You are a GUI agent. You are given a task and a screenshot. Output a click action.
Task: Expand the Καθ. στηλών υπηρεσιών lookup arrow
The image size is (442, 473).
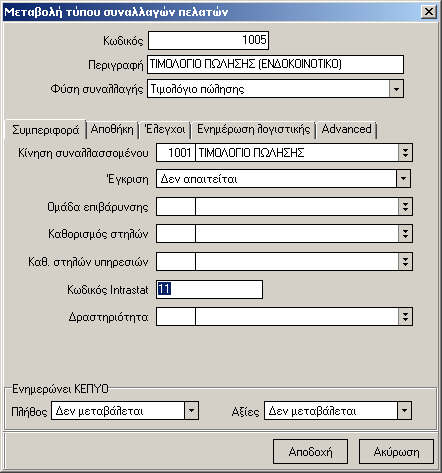[x=405, y=262]
